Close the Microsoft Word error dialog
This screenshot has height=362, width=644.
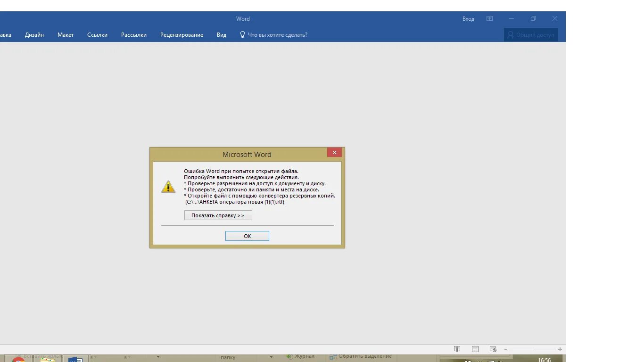click(334, 153)
